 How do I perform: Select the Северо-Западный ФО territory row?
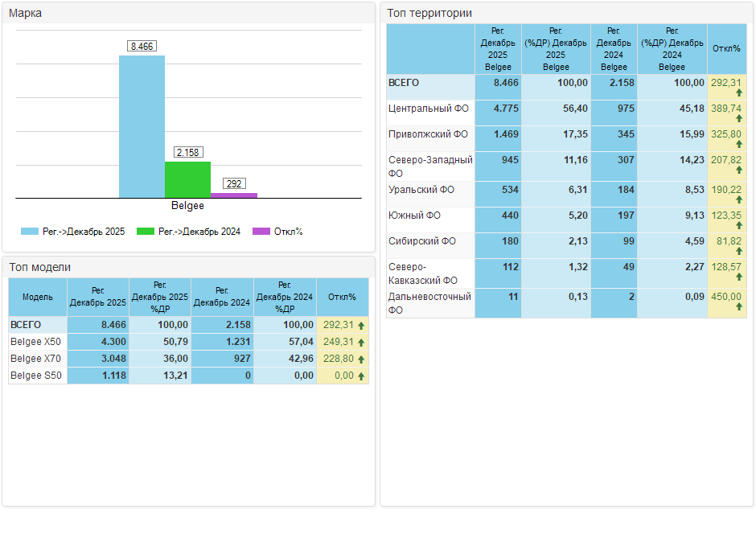429,166
